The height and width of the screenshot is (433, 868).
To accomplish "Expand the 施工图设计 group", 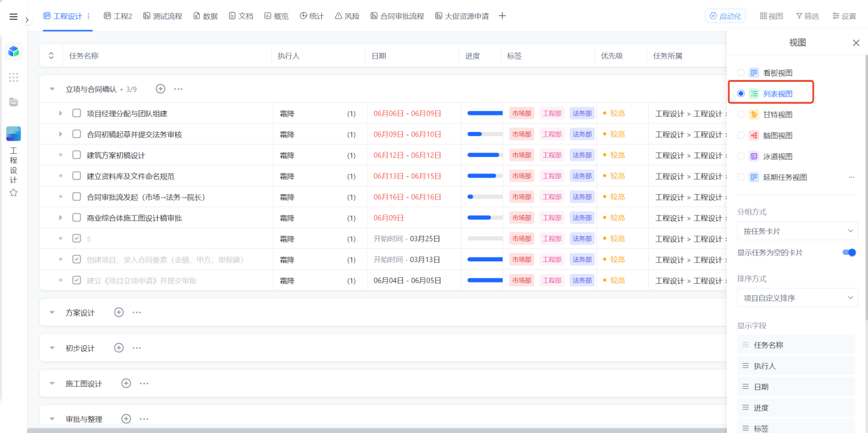I will coord(52,383).
